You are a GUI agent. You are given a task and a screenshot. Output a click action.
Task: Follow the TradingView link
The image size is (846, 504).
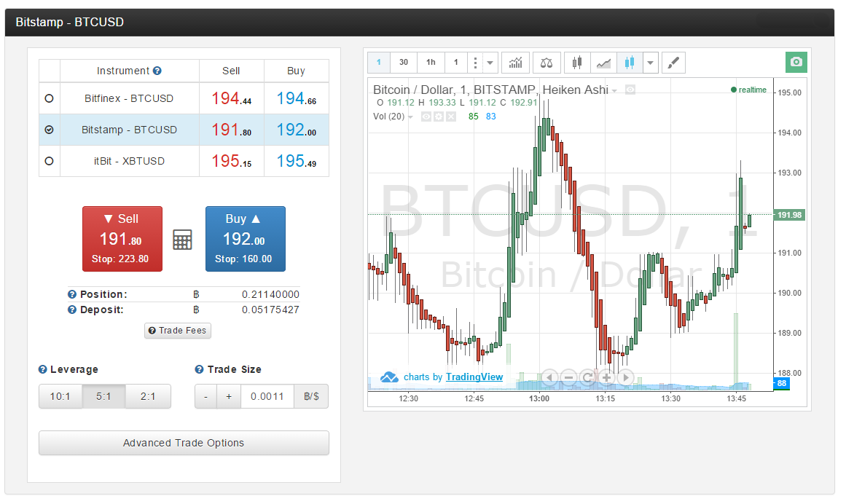coord(474,377)
